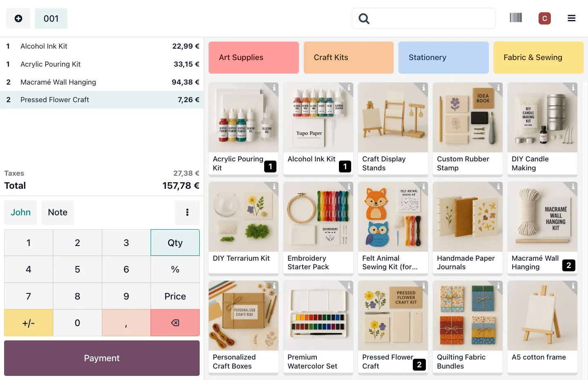Open order tab 001
The width and height of the screenshot is (588, 380).
(51, 18)
